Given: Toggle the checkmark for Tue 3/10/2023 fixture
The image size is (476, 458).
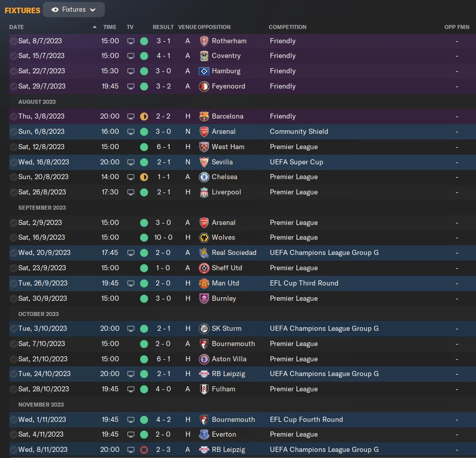Looking at the screenshot, I should coord(13,328).
